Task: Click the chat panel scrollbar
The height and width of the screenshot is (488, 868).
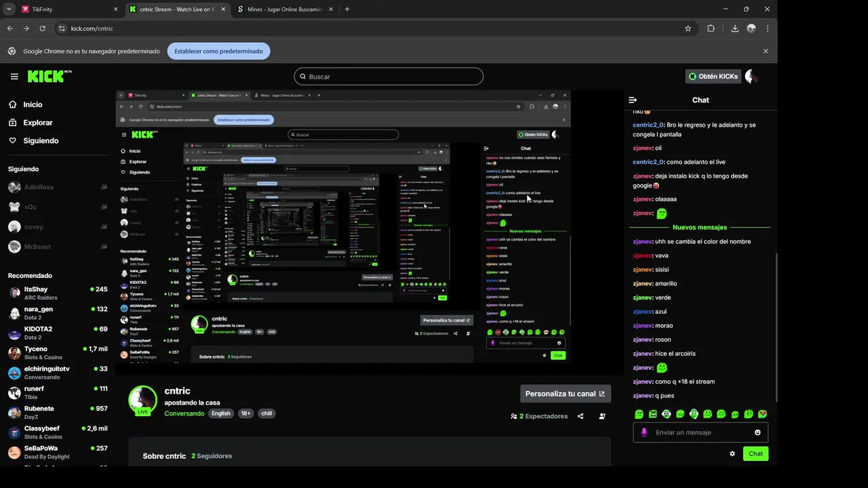Action: [776, 329]
